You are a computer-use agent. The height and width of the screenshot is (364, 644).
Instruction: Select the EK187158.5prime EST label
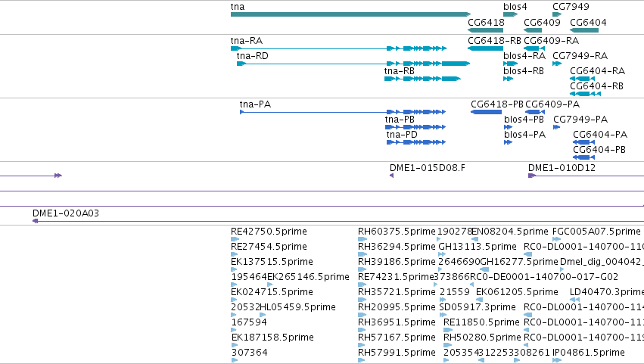272,338
